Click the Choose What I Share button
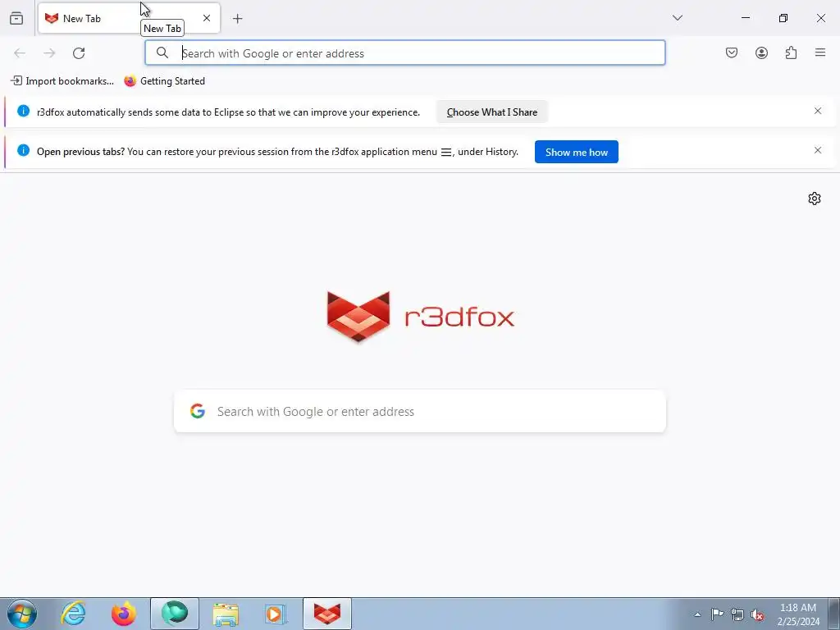Viewport: 840px width, 630px height. [492, 112]
